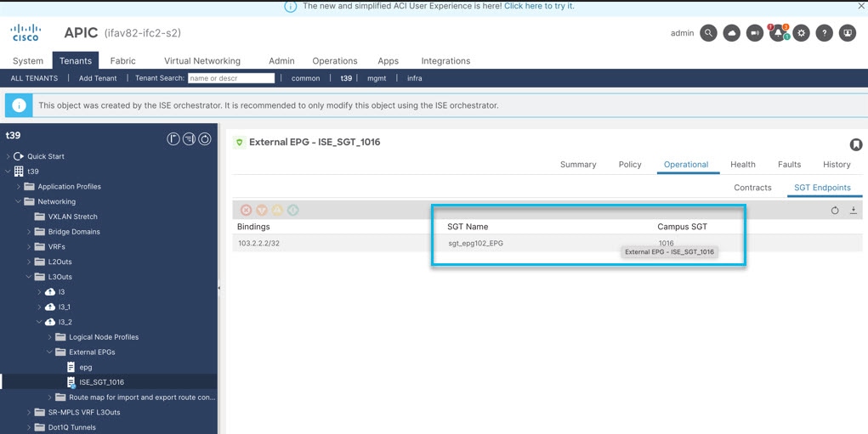The image size is (868, 434).
Task: Click the Cisco logo
Action: click(26, 32)
